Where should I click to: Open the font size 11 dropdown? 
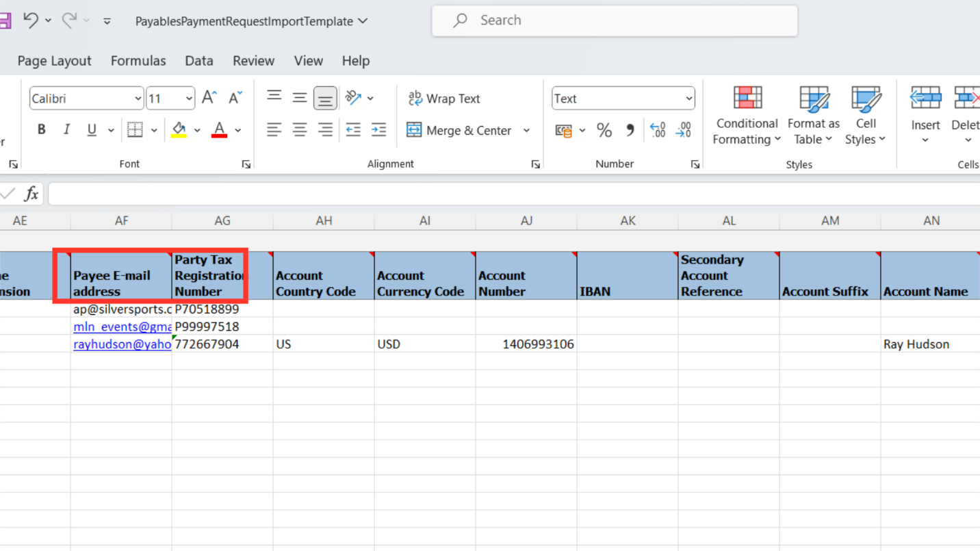(188, 99)
